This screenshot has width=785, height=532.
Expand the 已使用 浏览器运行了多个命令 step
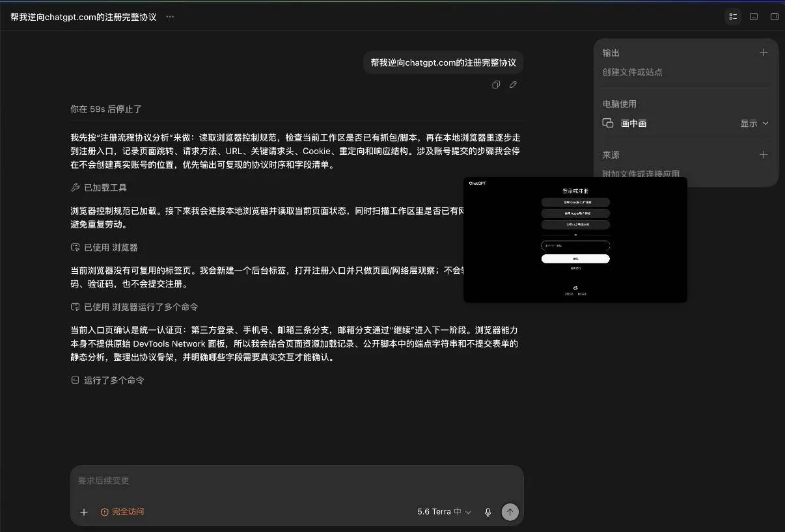tap(134, 307)
